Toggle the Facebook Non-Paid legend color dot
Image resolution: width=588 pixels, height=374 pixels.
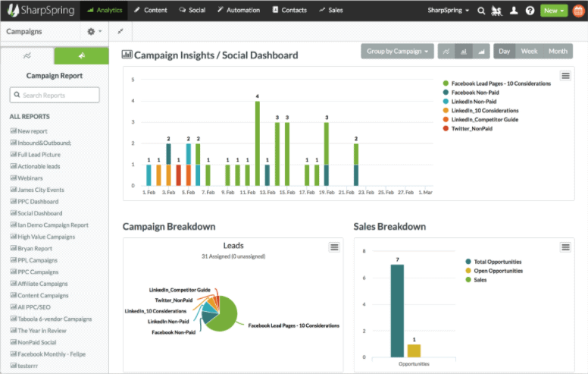pyautogui.click(x=446, y=93)
